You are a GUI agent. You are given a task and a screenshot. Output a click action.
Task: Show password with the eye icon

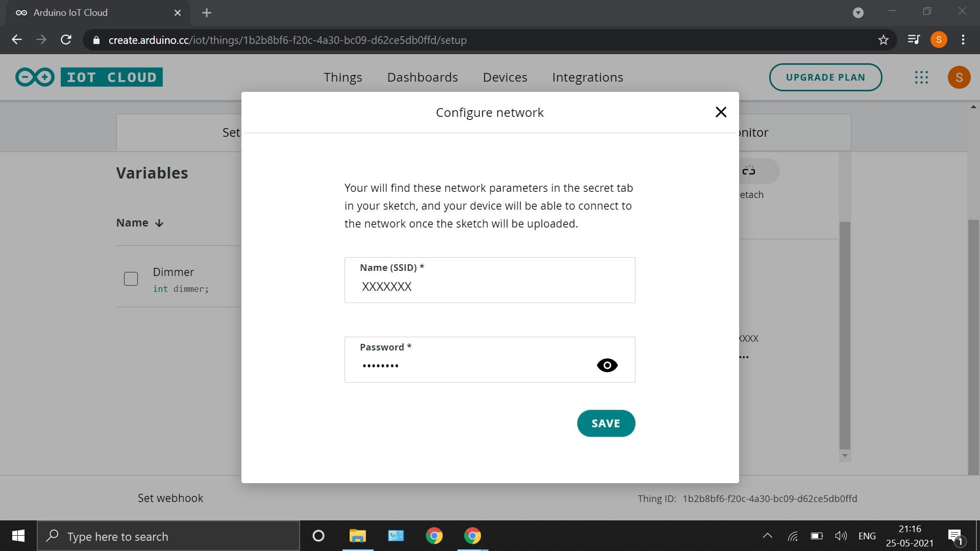click(x=607, y=365)
